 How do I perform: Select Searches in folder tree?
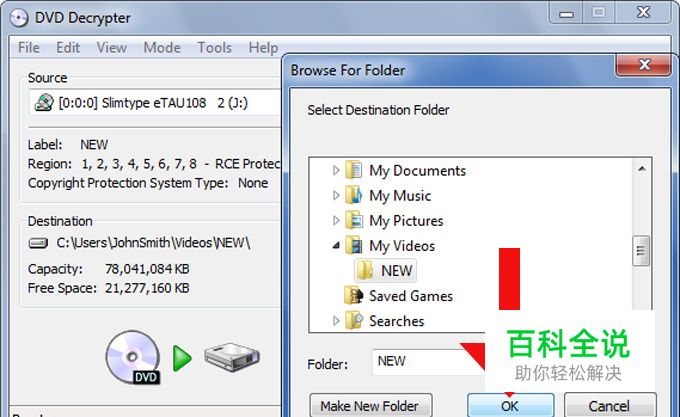(x=396, y=321)
